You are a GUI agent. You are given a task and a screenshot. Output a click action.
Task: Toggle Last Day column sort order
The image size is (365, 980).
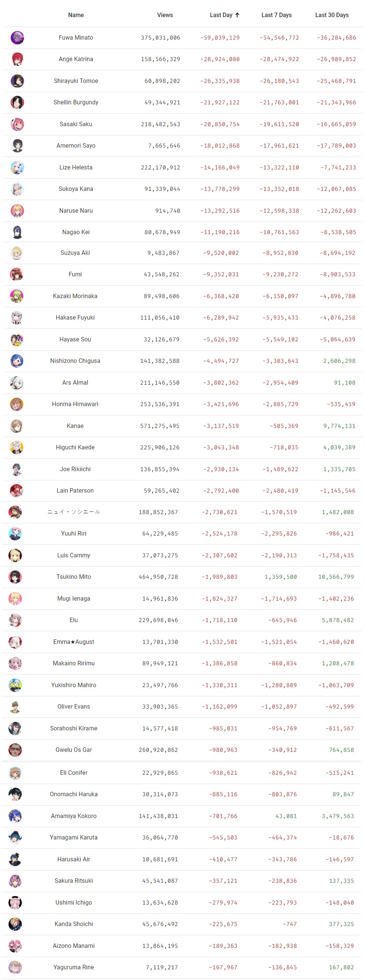(x=221, y=15)
